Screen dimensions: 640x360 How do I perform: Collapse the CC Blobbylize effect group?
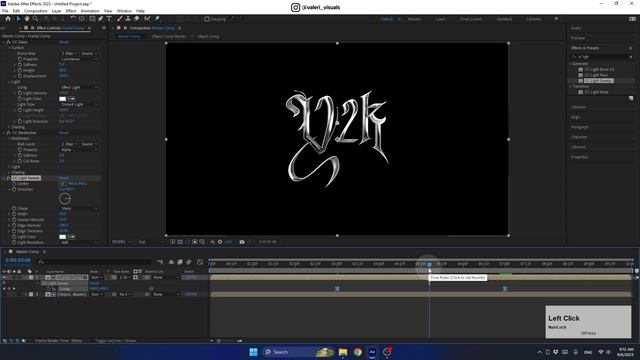pos(4,133)
